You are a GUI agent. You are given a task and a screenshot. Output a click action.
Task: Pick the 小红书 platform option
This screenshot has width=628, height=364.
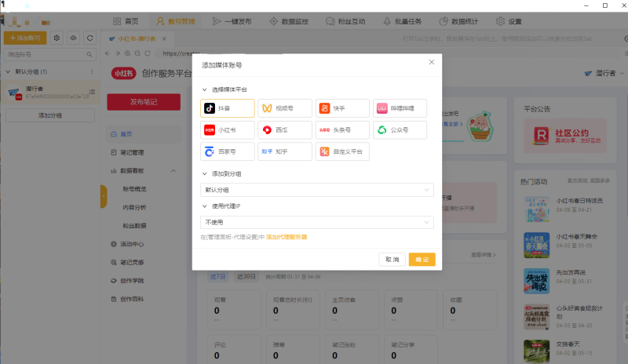point(227,129)
